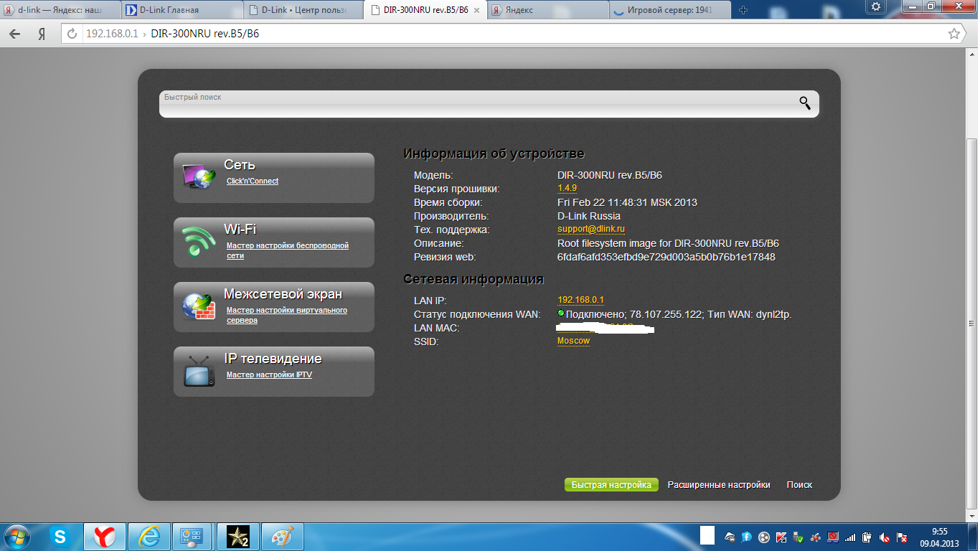Open a new tab with plus icon
Viewport: 980px width, 551px height.
point(743,10)
